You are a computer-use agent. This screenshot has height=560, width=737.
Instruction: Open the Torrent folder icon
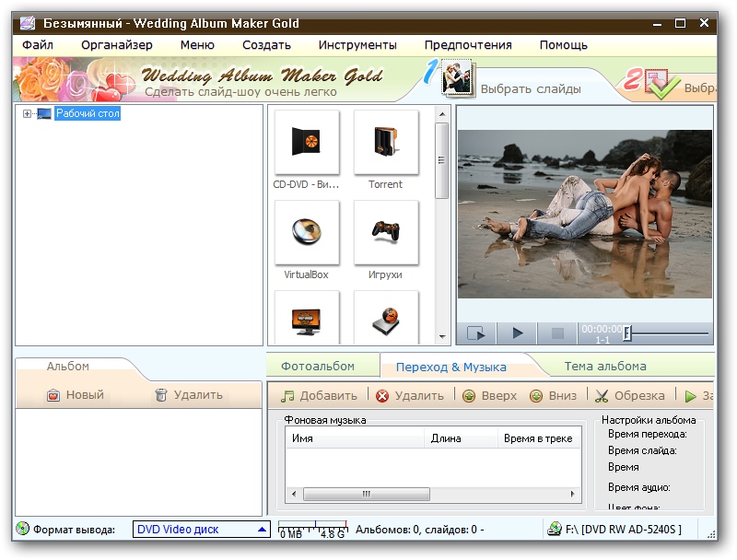(x=386, y=142)
